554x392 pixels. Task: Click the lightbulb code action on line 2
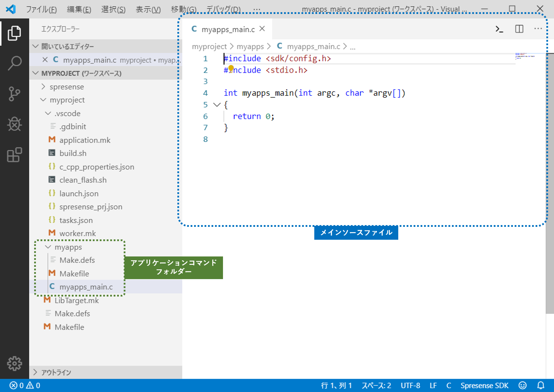[231, 69]
